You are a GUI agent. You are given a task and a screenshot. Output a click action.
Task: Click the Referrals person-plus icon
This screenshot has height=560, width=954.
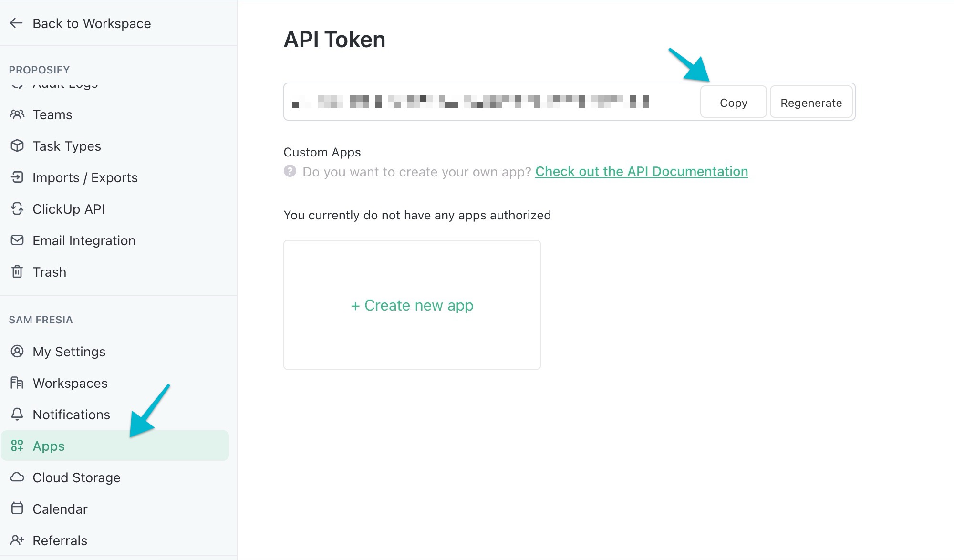click(17, 540)
